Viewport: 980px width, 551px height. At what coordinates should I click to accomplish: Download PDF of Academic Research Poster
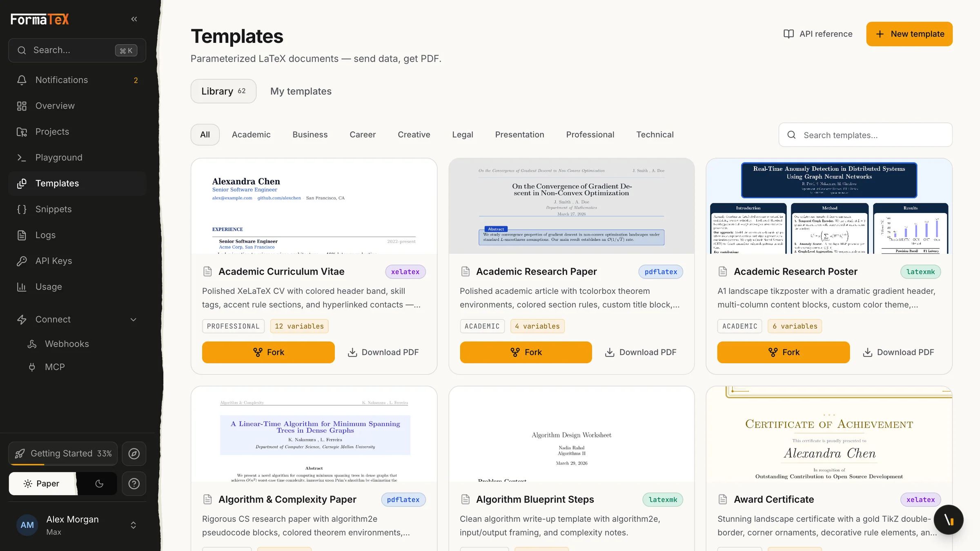tap(898, 352)
